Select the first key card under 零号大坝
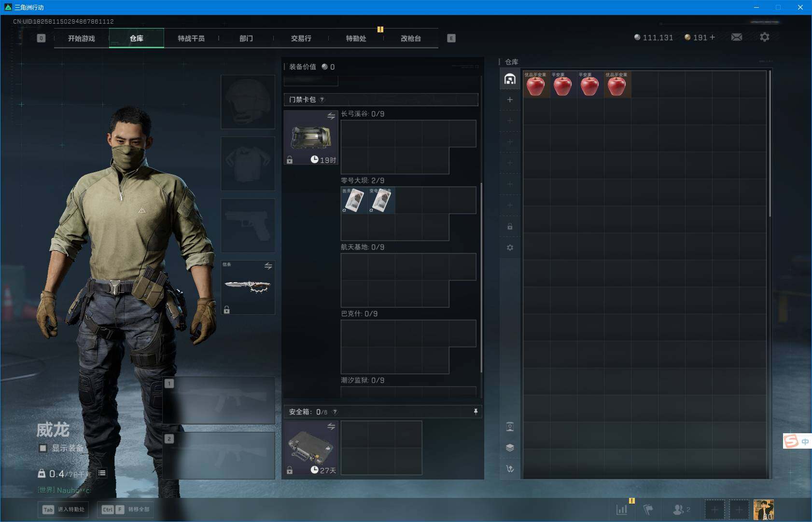 point(354,200)
